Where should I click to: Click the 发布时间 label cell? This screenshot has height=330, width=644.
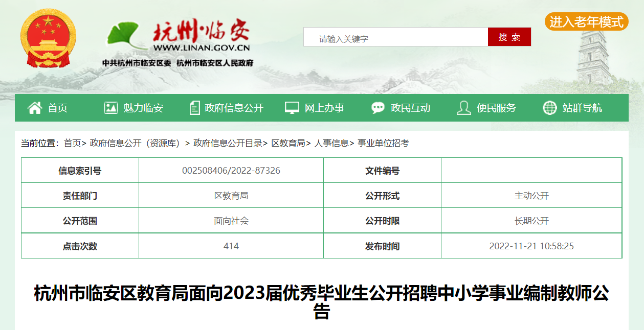point(382,246)
